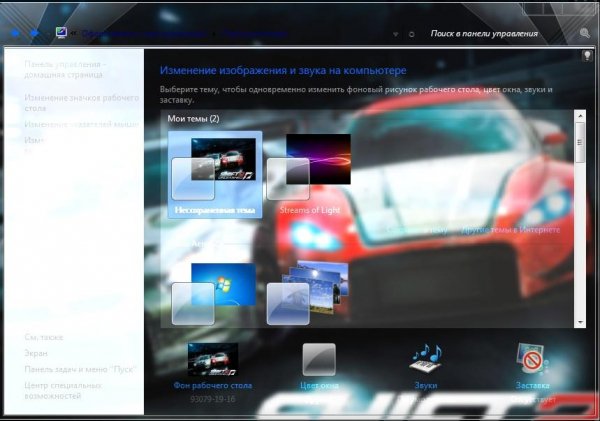Click the 'Мои темы (2)' group header
Viewport: 600px width, 421px height.
pos(193,119)
